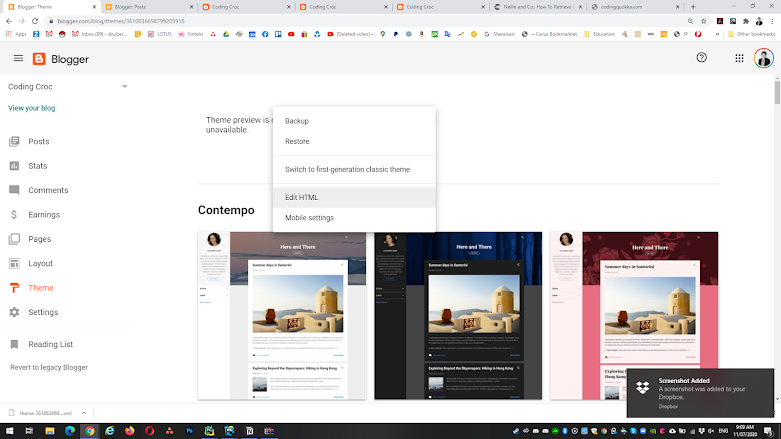
Task: Select Backup from the menu
Action: (x=354, y=121)
